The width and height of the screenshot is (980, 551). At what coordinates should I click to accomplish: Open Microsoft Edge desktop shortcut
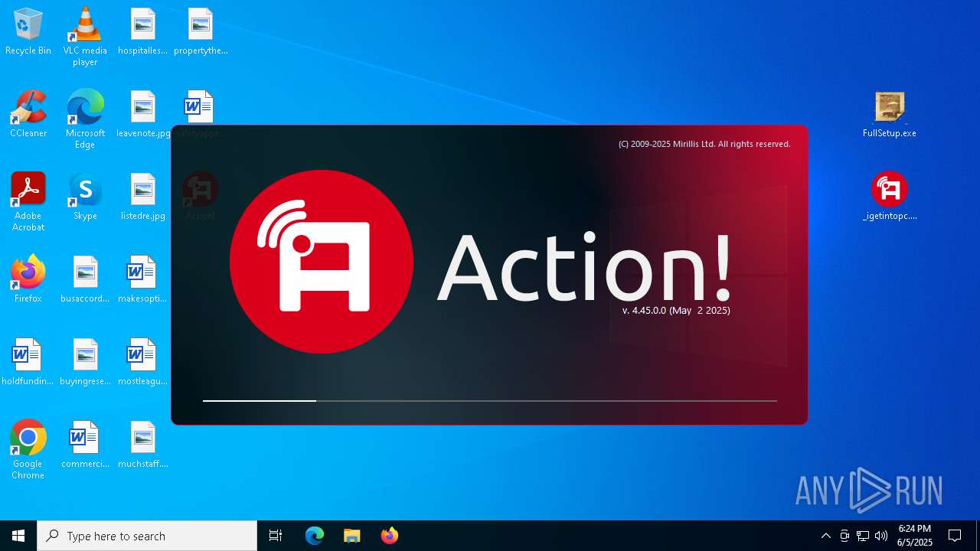(x=85, y=119)
